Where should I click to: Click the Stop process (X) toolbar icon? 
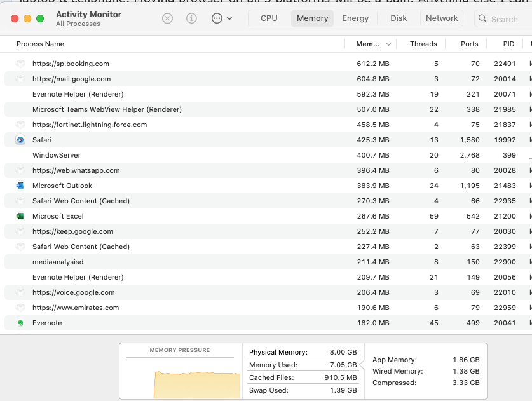tap(167, 18)
